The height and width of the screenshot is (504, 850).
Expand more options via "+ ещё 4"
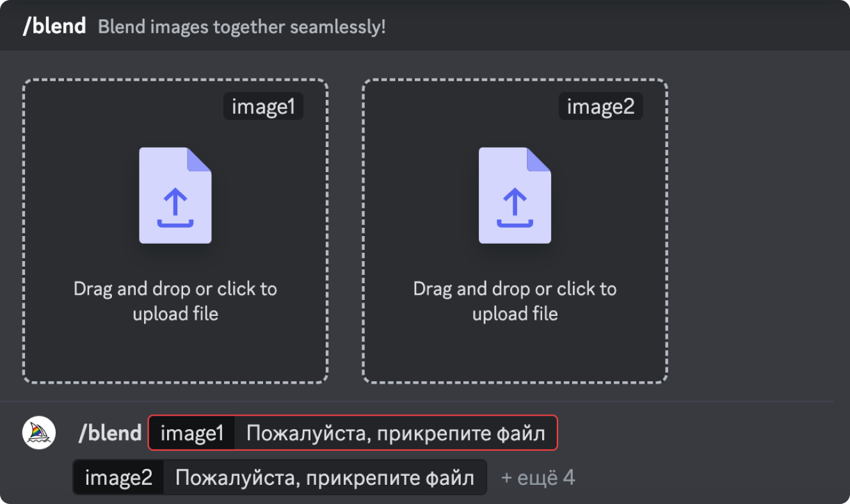click(538, 477)
